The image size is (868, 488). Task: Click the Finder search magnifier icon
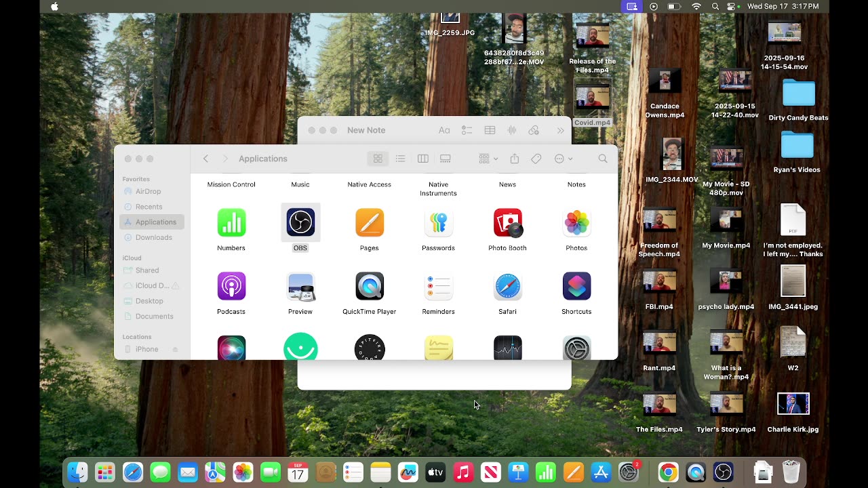tap(603, 159)
